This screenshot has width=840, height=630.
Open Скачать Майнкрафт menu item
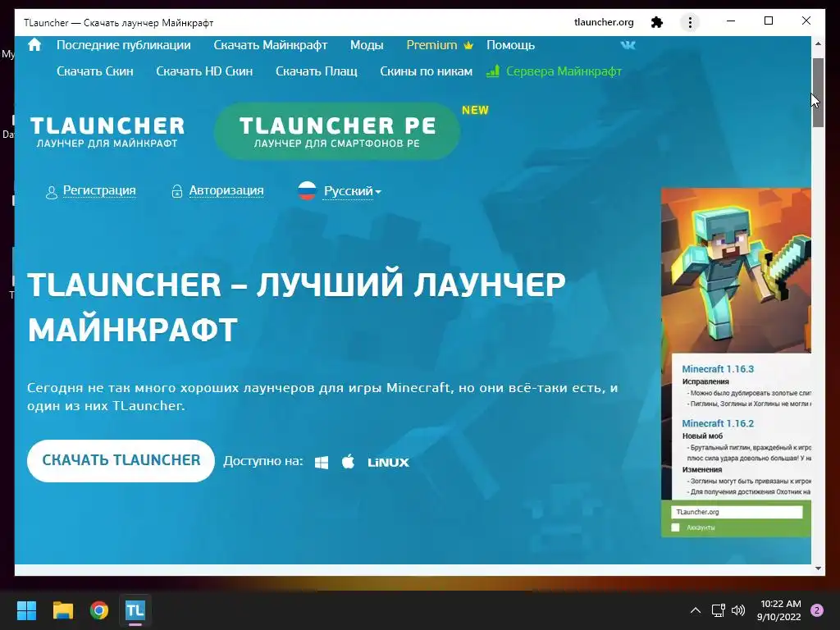[x=271, y=45]
